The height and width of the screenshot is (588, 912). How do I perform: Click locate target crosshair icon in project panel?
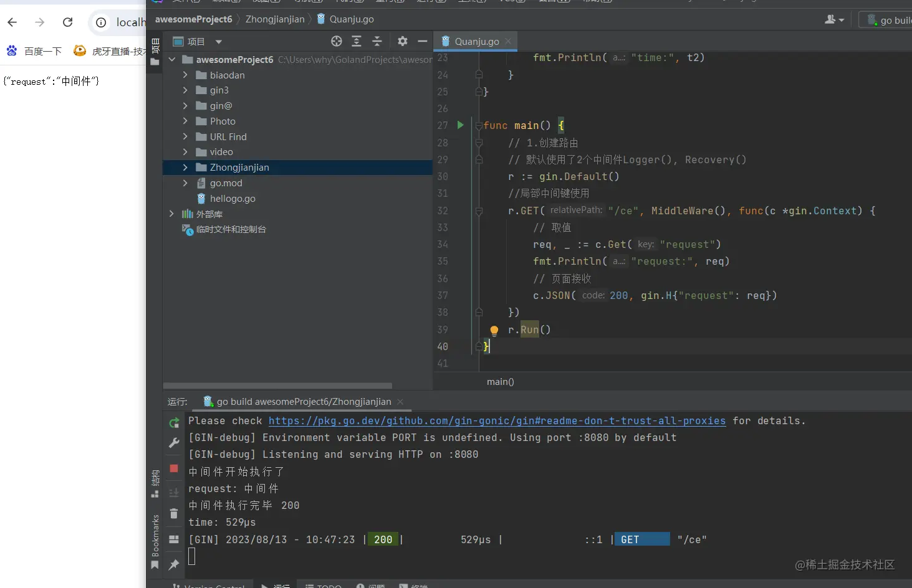point(337,41)
